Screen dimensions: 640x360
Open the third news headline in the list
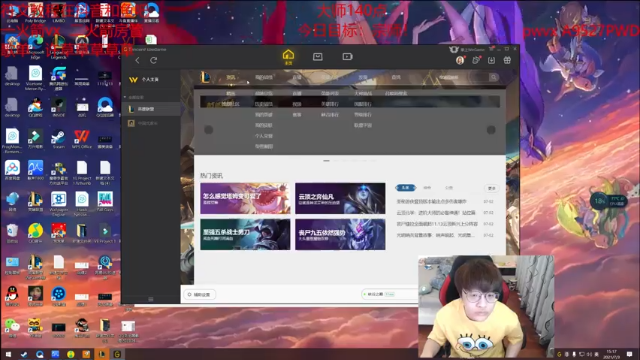[x=437, y=224]
